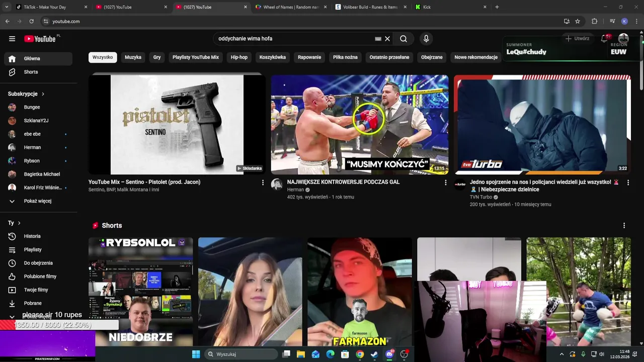Select Playlisty YouTube Mix chip
644x362 pixels.
click(196, 57)
